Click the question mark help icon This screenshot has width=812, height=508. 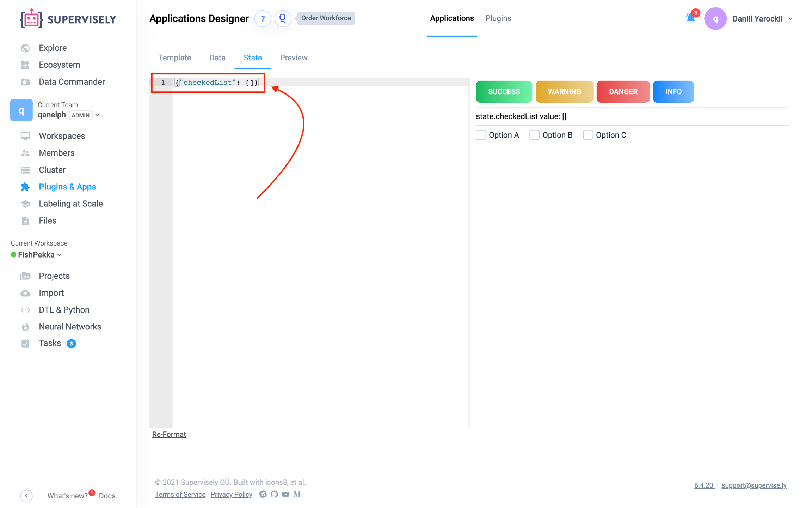(263, 18)
